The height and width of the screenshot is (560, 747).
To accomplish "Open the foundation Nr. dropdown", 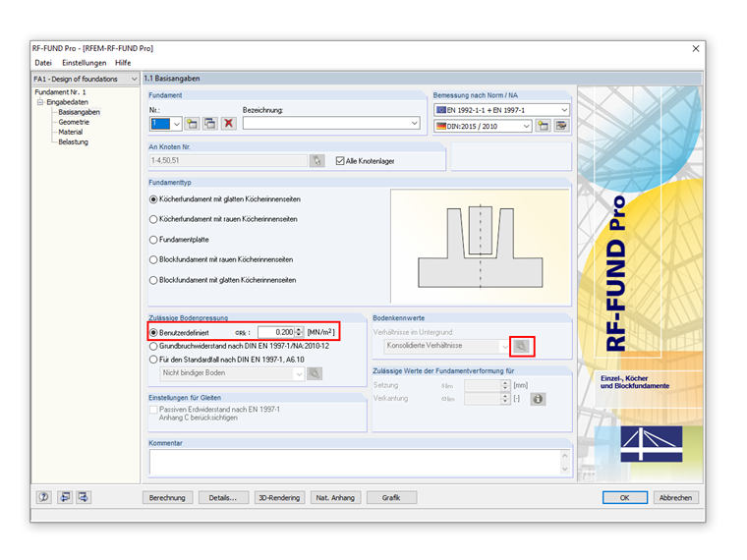I will (176, 124).
